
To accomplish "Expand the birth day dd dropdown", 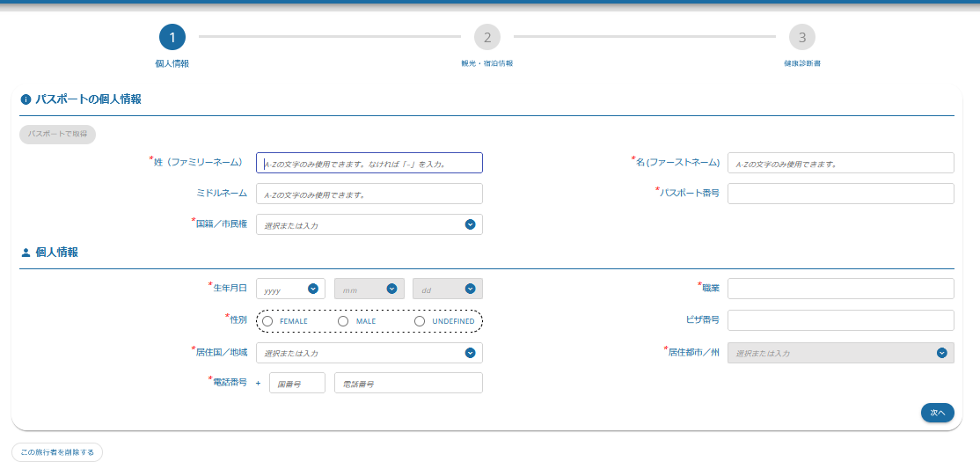I will coord(470,289).
